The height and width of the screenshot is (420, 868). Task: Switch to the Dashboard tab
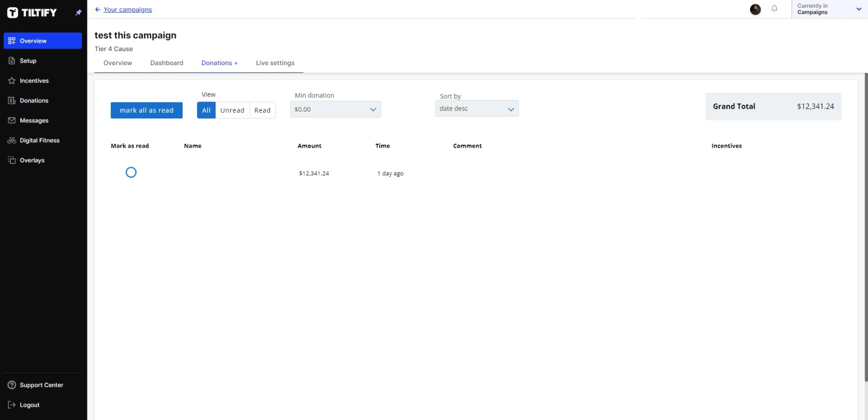[167, 63]
